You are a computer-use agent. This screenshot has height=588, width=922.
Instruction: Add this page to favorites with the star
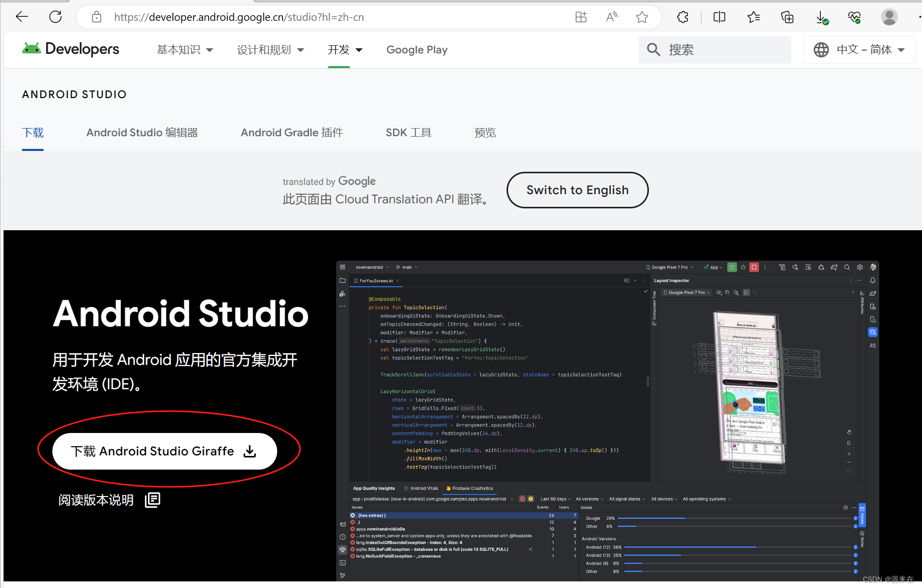click(642, 17)
